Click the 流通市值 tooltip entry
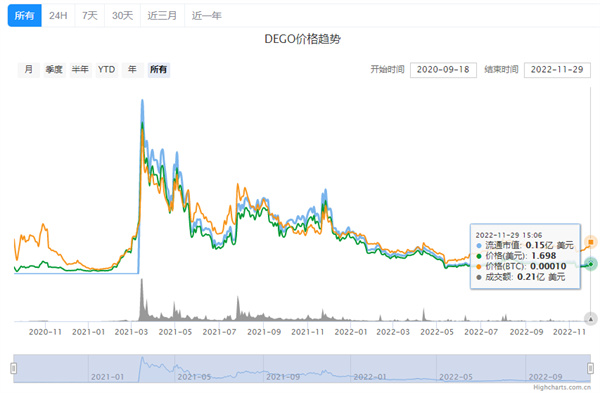Viewport: 600px width, 393px height. [525, 245]
